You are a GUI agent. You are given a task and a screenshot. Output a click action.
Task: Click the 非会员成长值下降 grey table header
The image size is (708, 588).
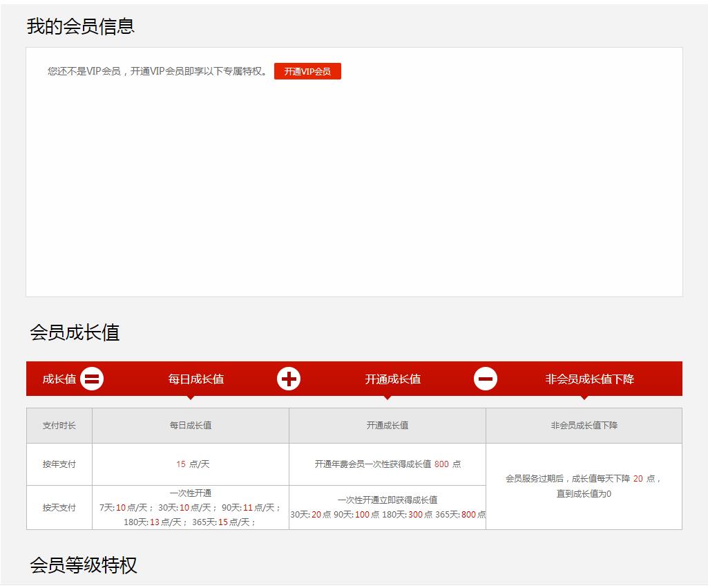click(584, 426)
